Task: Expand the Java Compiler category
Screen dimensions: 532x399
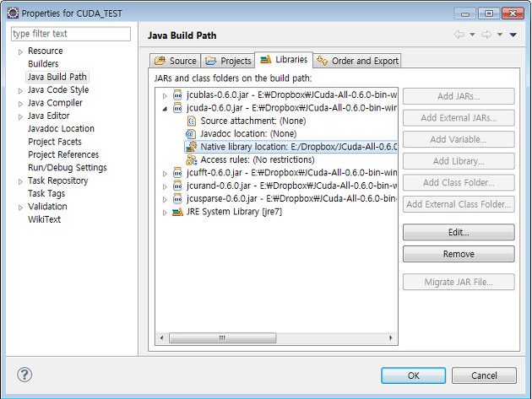Action: pos(20,104)
